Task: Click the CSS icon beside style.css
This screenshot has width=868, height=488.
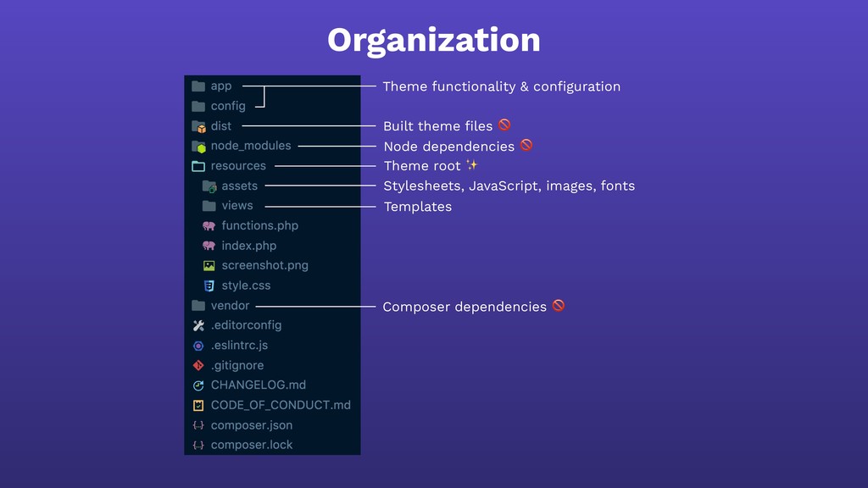Action: click(209, 286)
